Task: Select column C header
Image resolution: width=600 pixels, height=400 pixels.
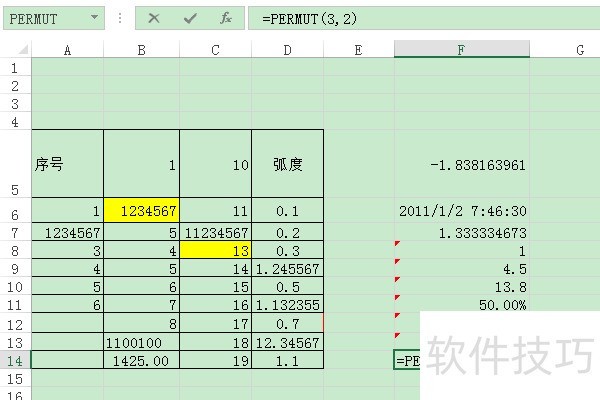Action: [215, 50]
